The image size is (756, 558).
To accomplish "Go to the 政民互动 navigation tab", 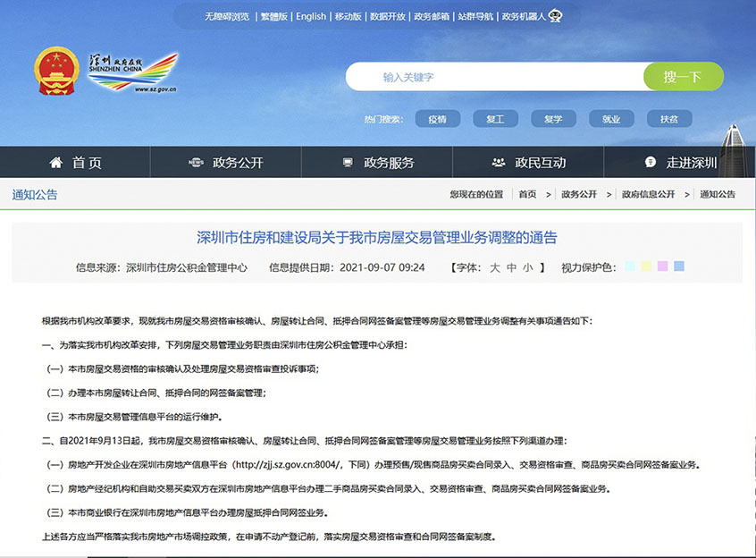I will (540, 162).
